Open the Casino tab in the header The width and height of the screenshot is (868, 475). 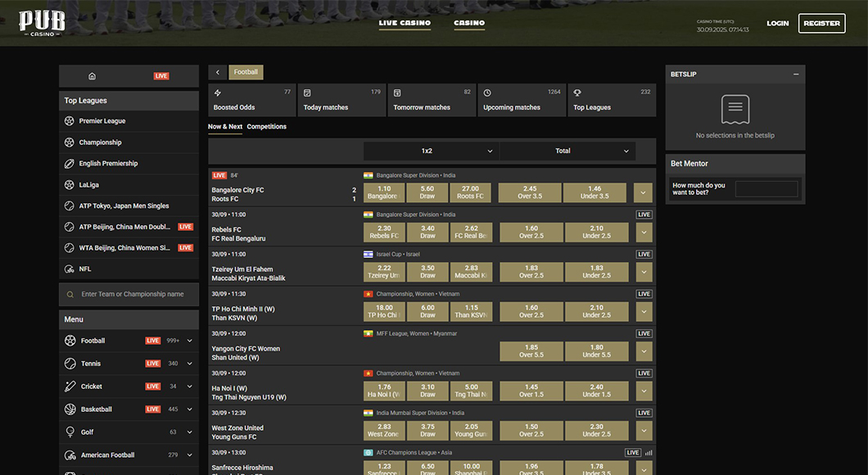468,23
